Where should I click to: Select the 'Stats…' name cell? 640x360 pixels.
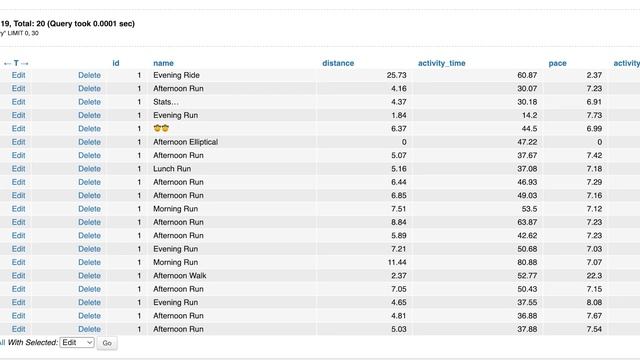(166, 102)
